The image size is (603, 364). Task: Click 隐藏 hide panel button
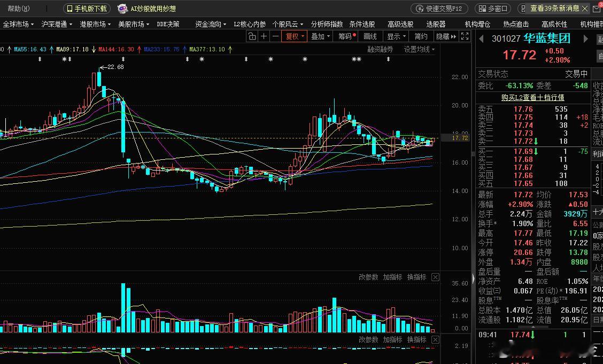click(446, 36)
